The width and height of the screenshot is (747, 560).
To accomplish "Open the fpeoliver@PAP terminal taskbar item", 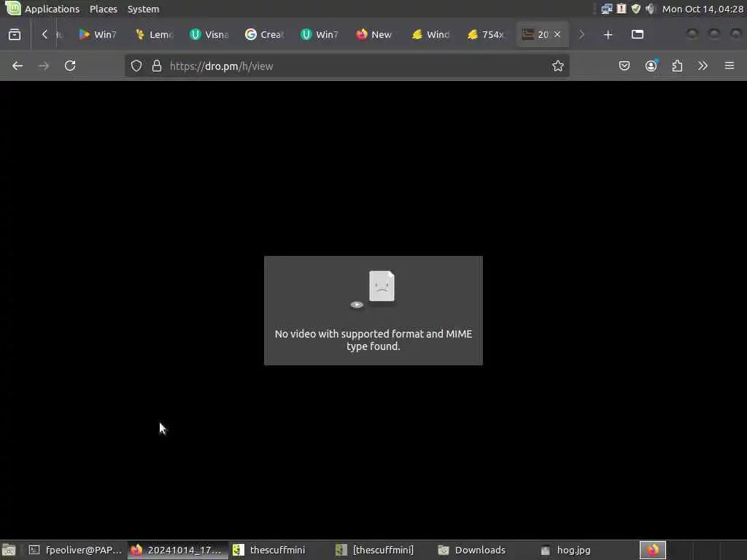I will pos(75,550).
